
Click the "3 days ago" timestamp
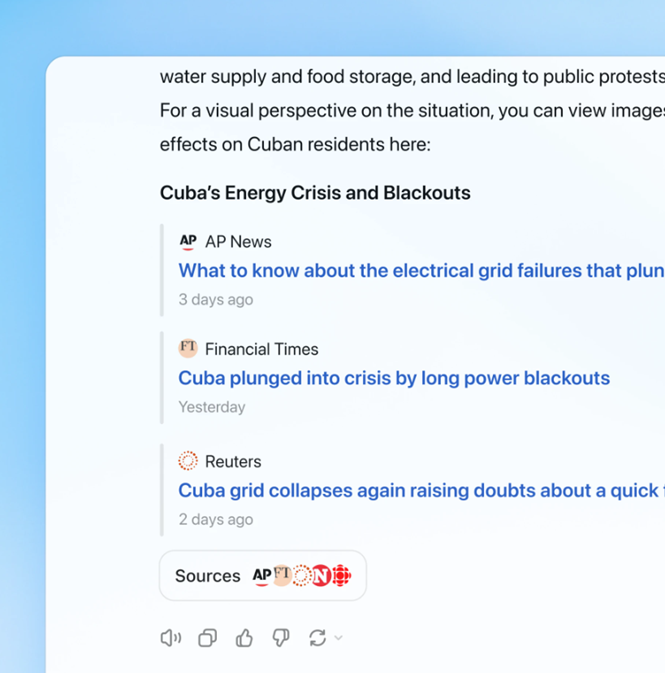click(216, 299)
